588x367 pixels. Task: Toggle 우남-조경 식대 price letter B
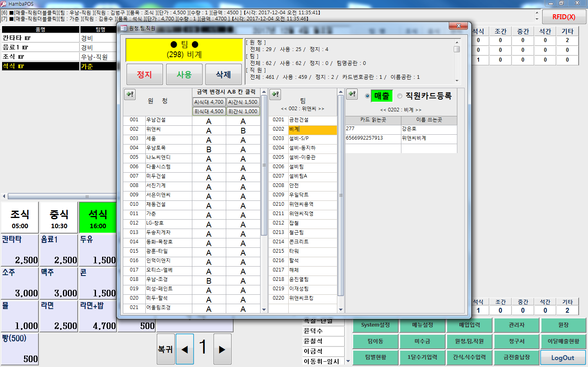click(x=209, y=281)
